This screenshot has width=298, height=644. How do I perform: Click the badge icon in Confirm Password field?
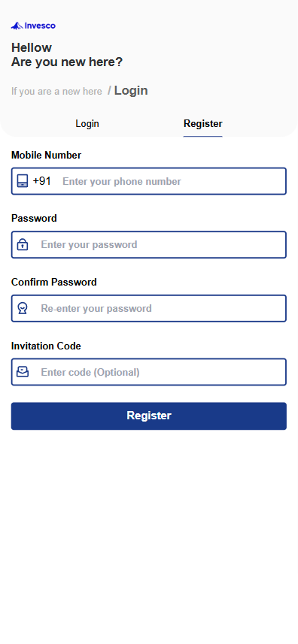click(23, 308)
